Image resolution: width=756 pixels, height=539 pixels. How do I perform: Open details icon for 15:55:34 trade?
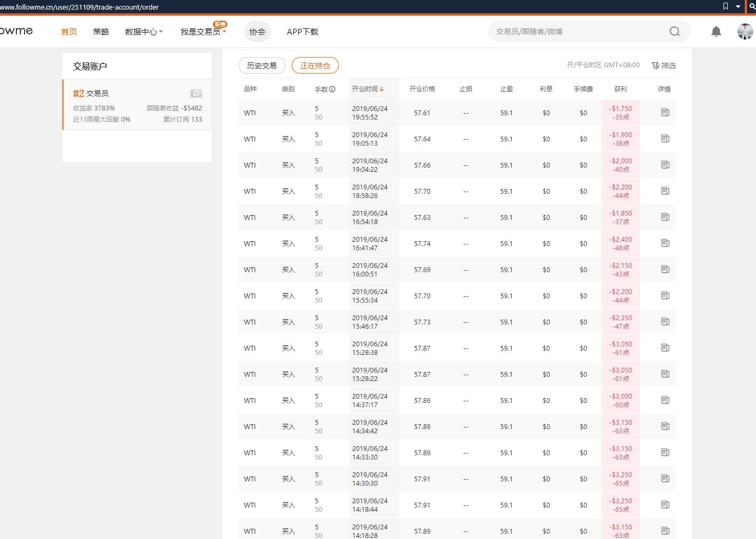665,296
